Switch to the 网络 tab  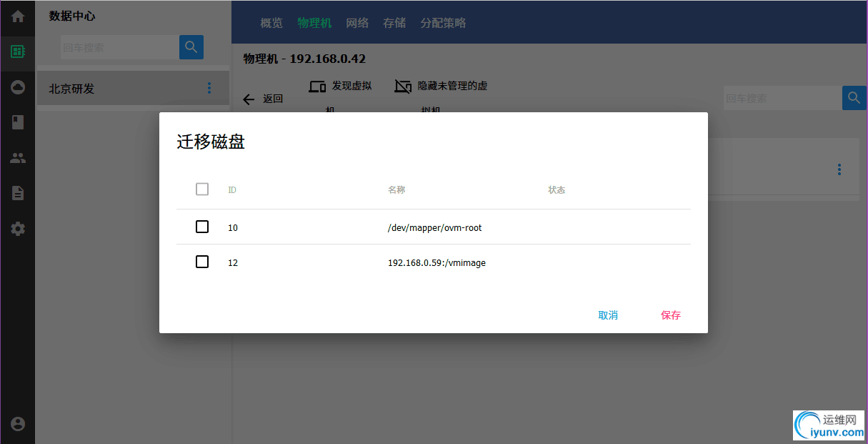357,23
